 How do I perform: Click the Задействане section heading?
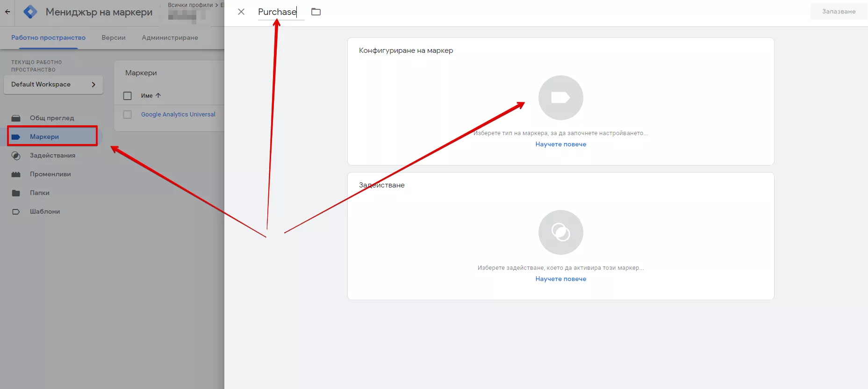381,185
